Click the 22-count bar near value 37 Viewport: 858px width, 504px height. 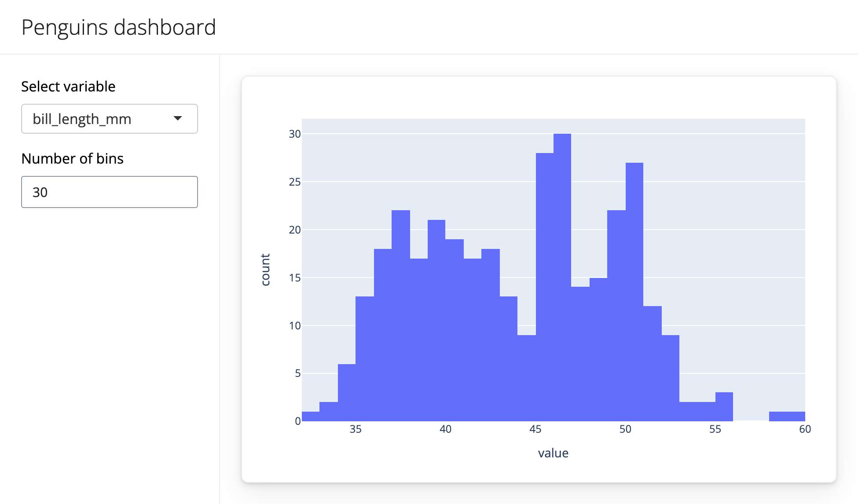[x=400, y=308]
